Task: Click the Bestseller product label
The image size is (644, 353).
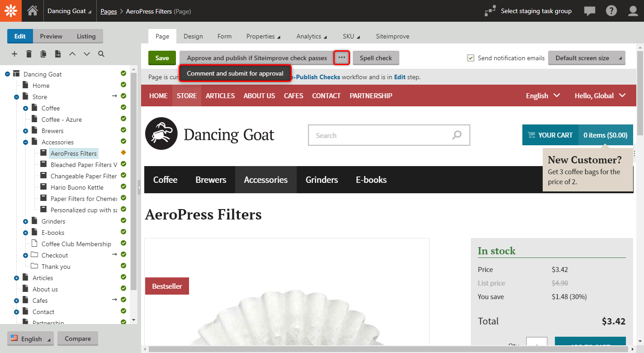Action: (x=167, y=286)
